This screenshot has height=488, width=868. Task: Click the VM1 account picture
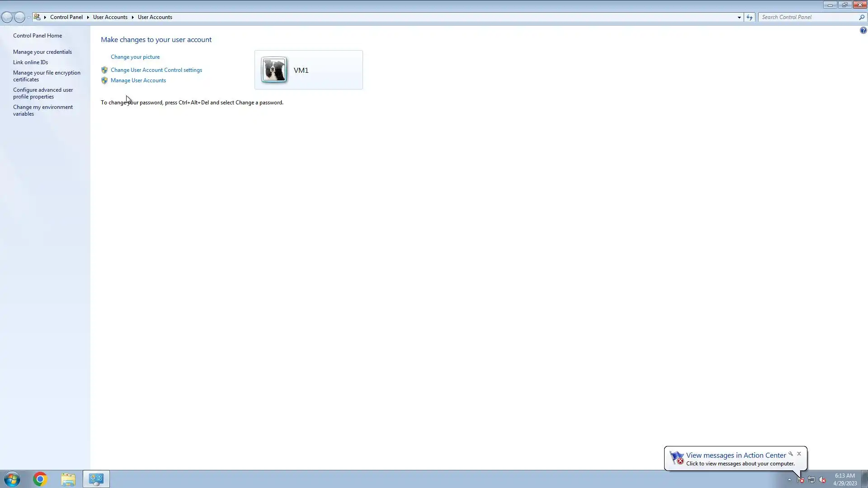tap(274, 70)
